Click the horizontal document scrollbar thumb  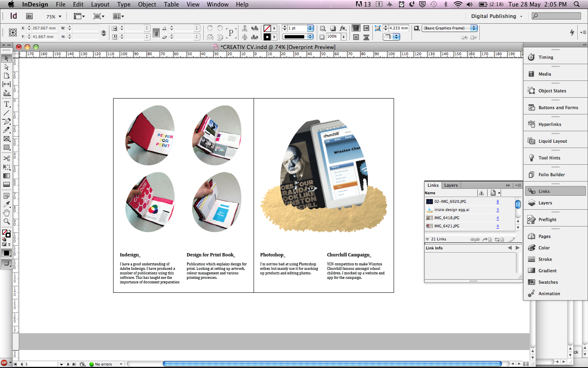(x=332, y=364)
